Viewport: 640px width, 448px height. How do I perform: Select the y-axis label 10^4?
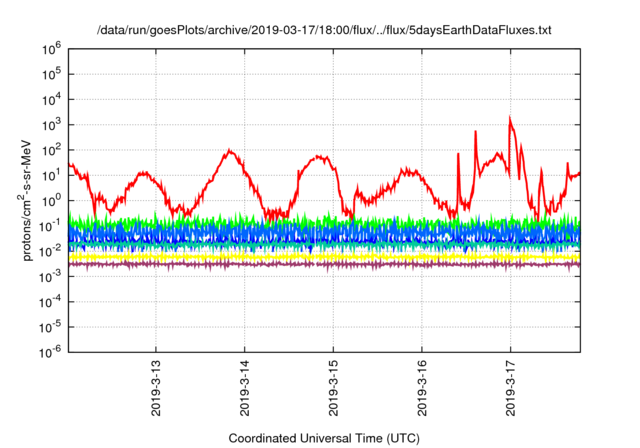[x=52, y=100]
